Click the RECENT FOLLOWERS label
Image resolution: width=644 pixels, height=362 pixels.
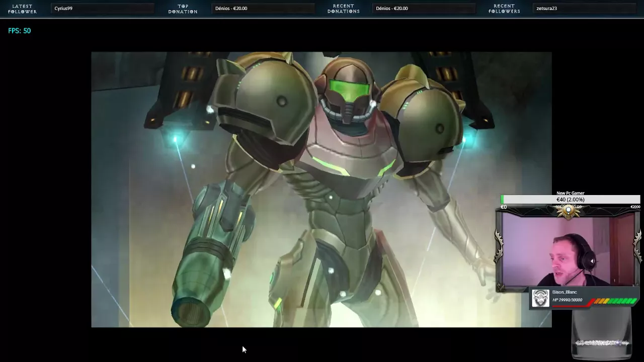[504, 9]
